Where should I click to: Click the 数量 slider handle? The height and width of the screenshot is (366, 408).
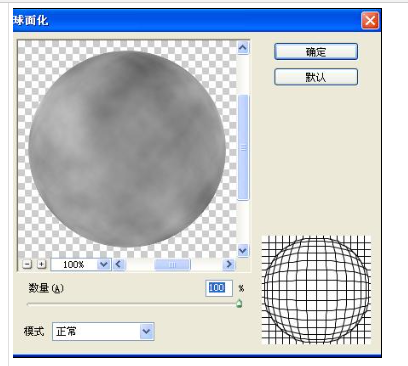coord(239,304)
